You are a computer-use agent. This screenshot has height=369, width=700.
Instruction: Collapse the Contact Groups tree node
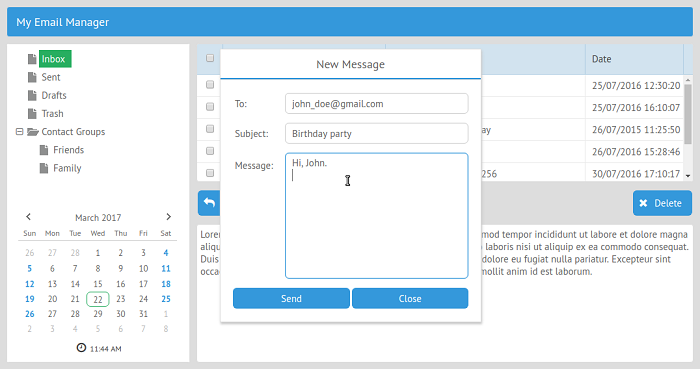point(19,132)
